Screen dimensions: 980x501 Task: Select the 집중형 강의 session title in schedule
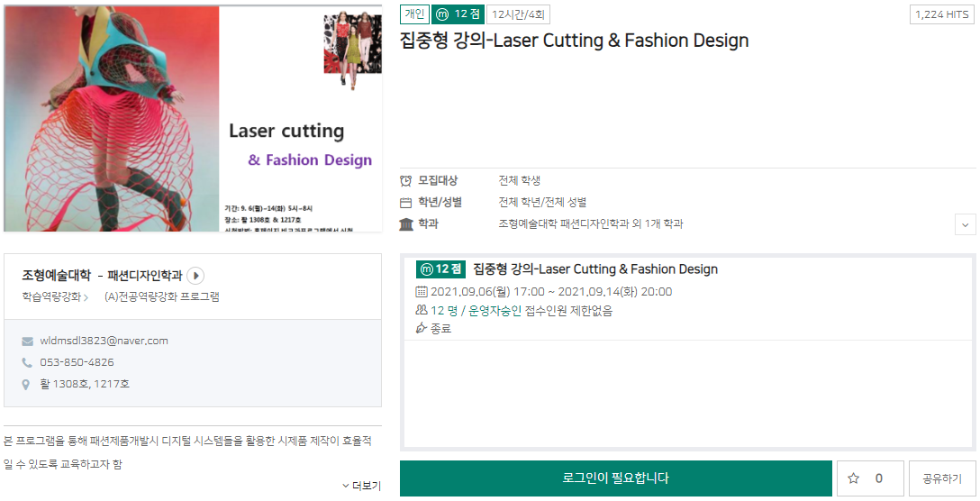click(594, 269)
